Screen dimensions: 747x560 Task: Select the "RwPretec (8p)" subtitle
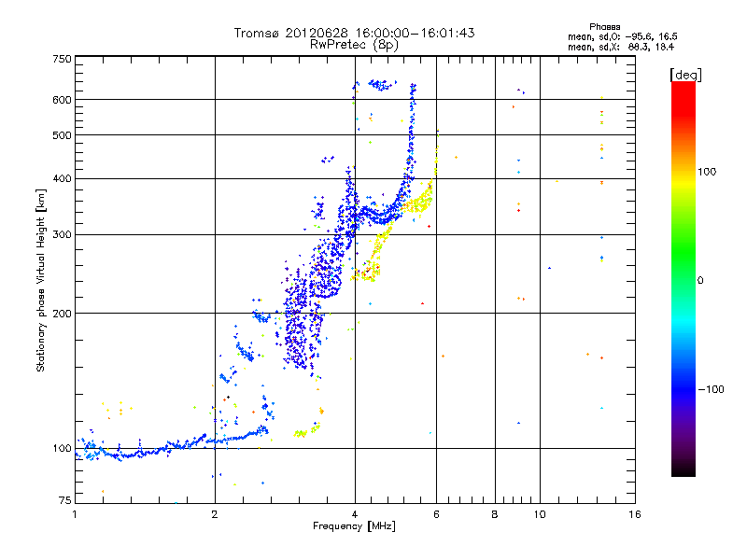click(354, 45)
